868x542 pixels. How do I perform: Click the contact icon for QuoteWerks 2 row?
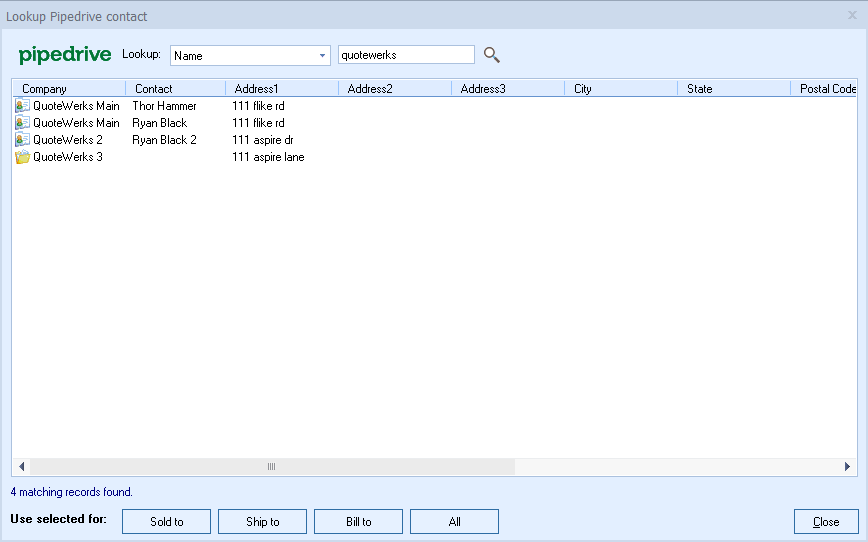(x=22, y=140)
